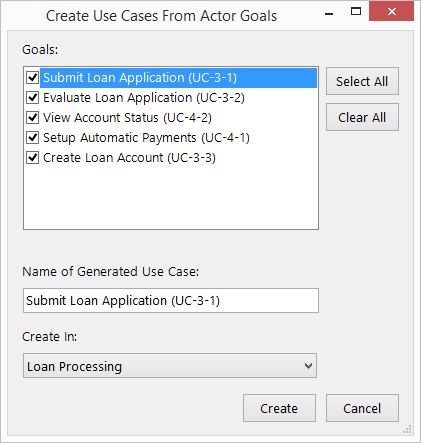
Task: Cancel the dialog
Action: (362, 408)
